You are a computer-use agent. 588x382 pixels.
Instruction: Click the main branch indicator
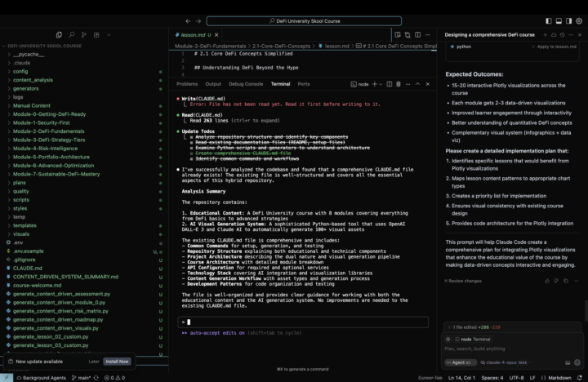pyautogui.click(x=81, y=377)
